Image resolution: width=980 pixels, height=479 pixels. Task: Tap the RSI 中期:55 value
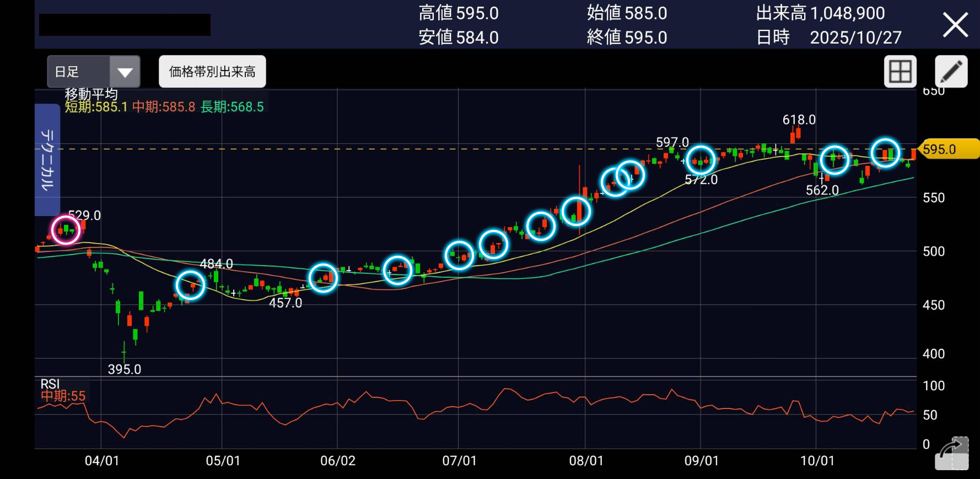[63, 396]
